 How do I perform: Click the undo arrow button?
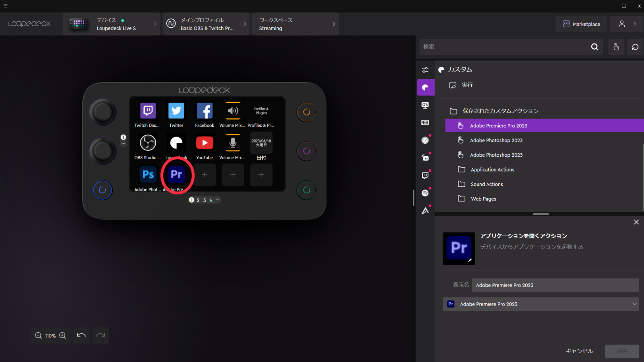point(82,335)
